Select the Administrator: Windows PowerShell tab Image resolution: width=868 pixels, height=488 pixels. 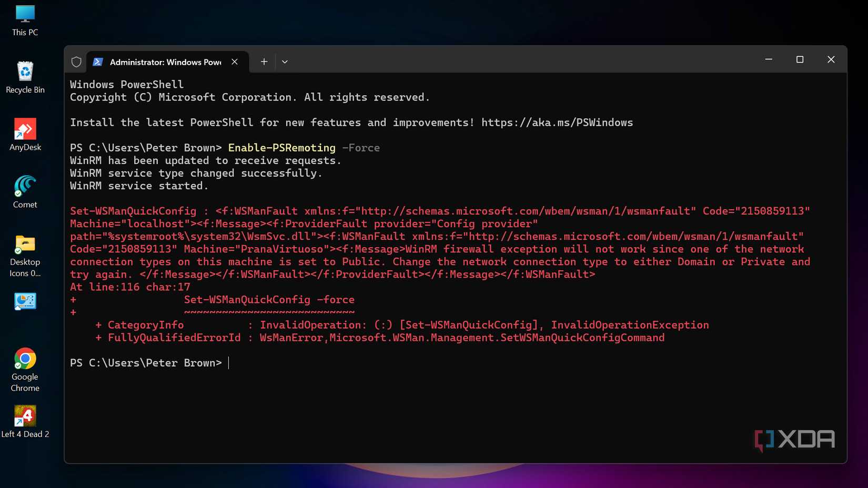click(166, 62)
